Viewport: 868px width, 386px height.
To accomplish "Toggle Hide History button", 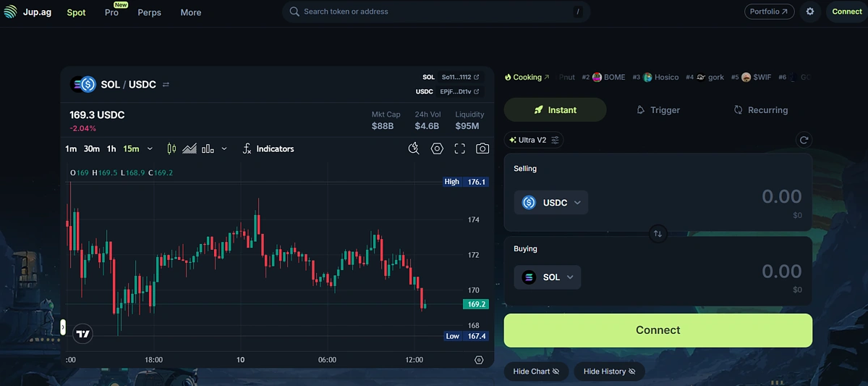I will point(609,372).
